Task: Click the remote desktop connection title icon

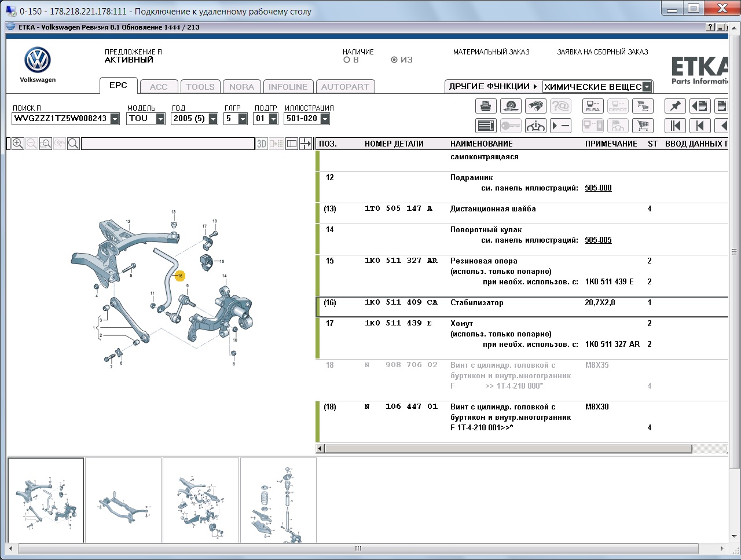Action: coord(10,11)
